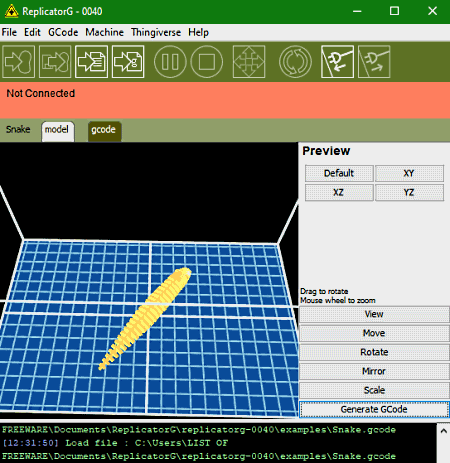Image resolution: width=450 pixels, height=463 pixels.
Task: Click the Build to file icon
Action: [x=92, y=62]
